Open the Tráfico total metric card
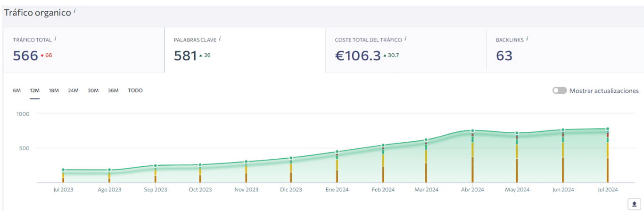Image resolution: width=644 pixels, height=211 pixels. [x=83, y=50]
